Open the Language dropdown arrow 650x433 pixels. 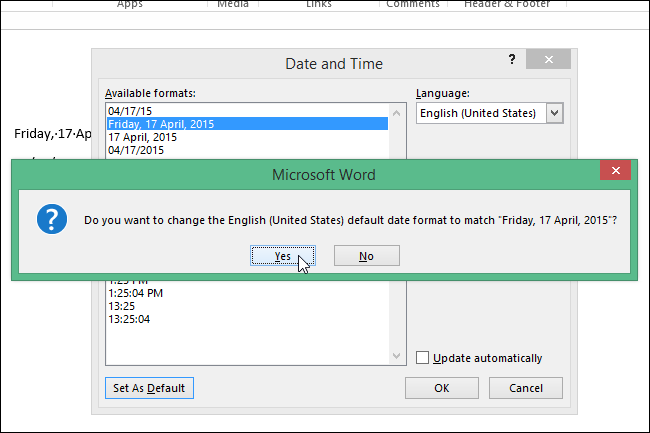(555, 113)
